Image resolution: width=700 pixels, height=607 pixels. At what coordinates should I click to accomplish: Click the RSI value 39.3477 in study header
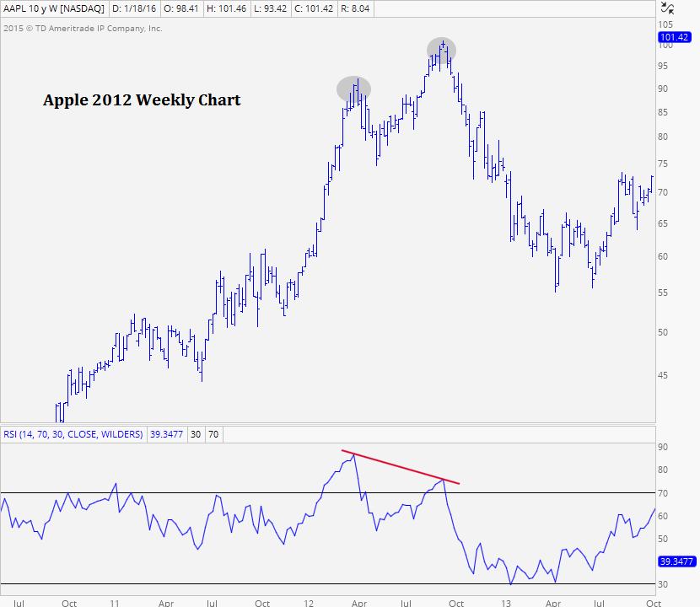[x=166, y=434]
